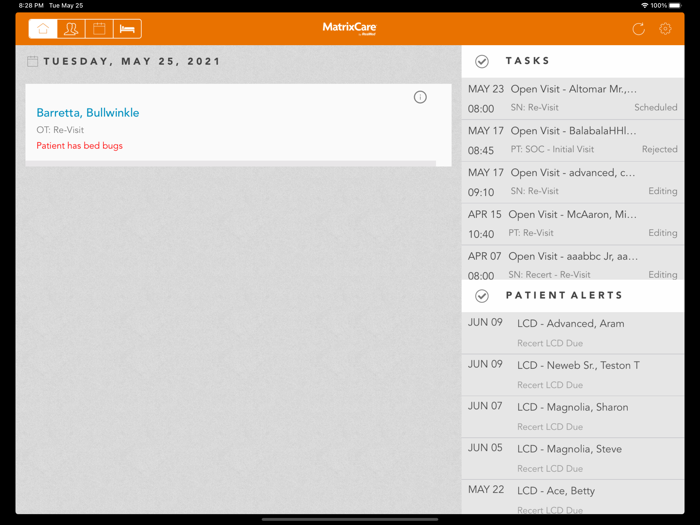Open LCD - Magnolia, Sharon alert
This screenshot has height=525, width=700.
[573, 417]
